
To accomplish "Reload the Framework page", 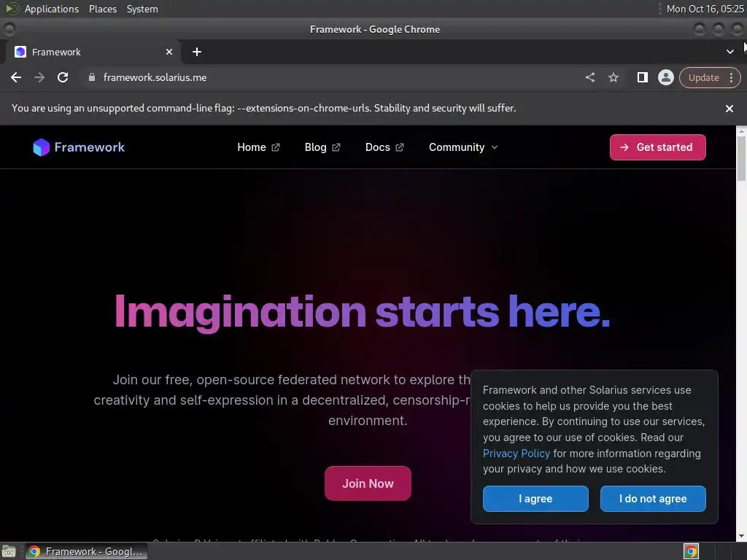I will click(63, 77).
